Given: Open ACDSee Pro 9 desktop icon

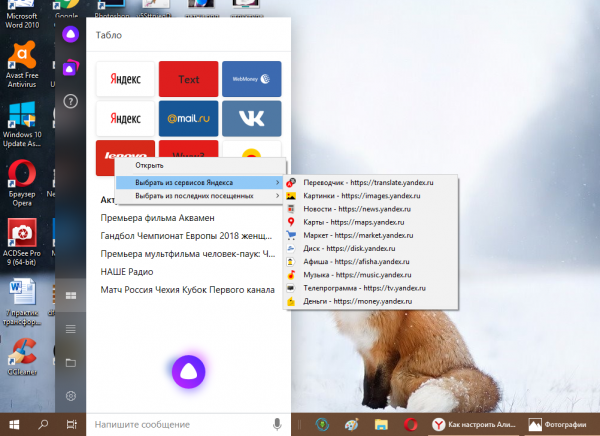Looking at the screenshot, I should 22,242.
